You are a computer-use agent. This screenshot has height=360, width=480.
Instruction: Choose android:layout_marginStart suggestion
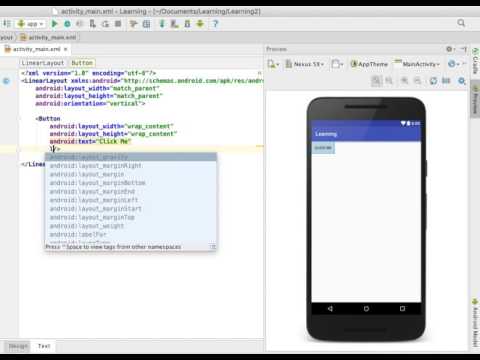(x=131, y=209)
